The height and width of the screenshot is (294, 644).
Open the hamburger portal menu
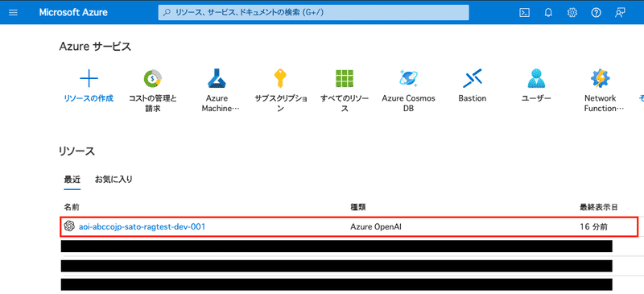(13, 12)
